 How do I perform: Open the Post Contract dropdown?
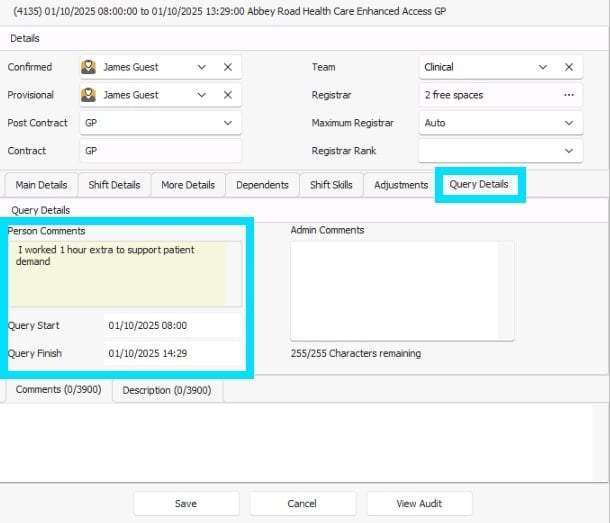228,123
